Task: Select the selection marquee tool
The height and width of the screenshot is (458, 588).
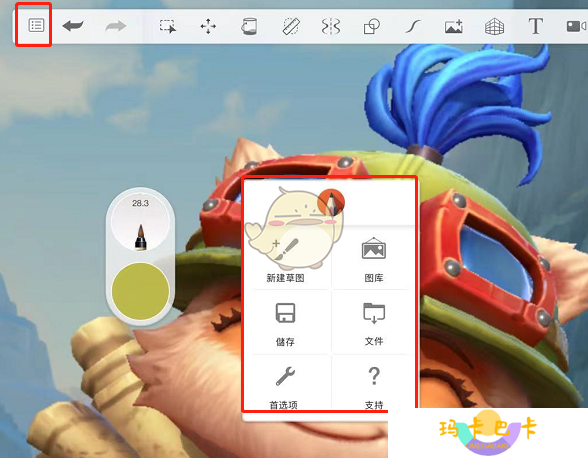Action: 168,27
